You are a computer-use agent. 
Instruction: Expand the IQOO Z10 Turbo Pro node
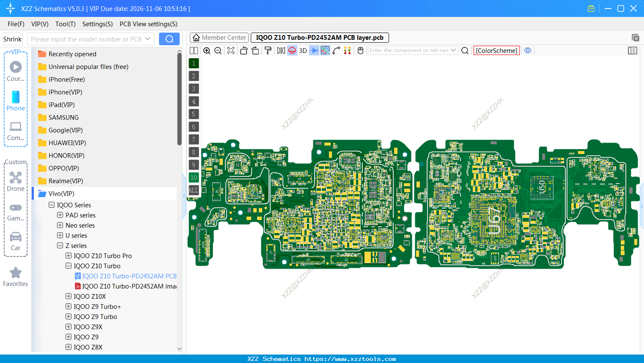68,256
